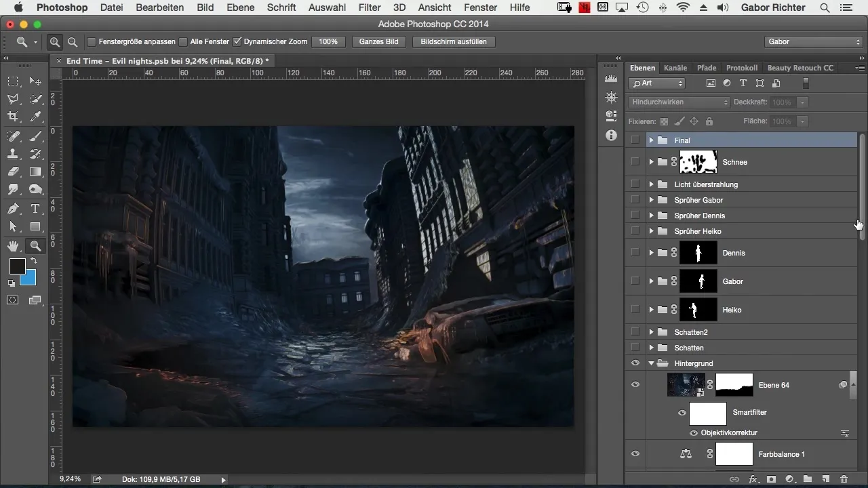Swap foreground and background colors icon

pos(33,261)
